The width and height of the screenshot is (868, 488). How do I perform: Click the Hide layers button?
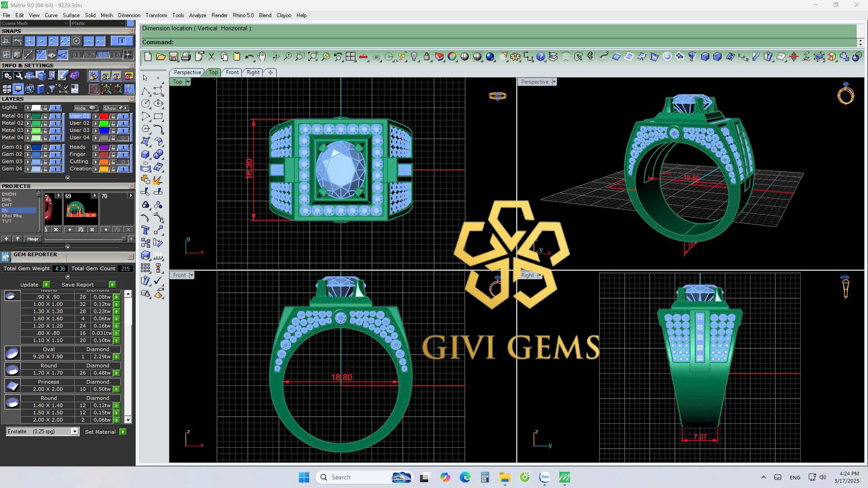click(86, 108)
